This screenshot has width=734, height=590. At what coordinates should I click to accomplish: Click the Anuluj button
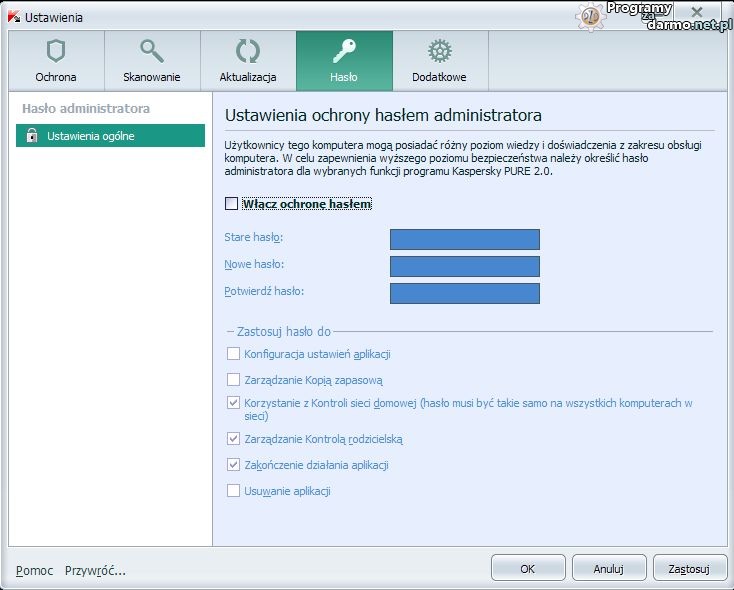click(609, 568)
